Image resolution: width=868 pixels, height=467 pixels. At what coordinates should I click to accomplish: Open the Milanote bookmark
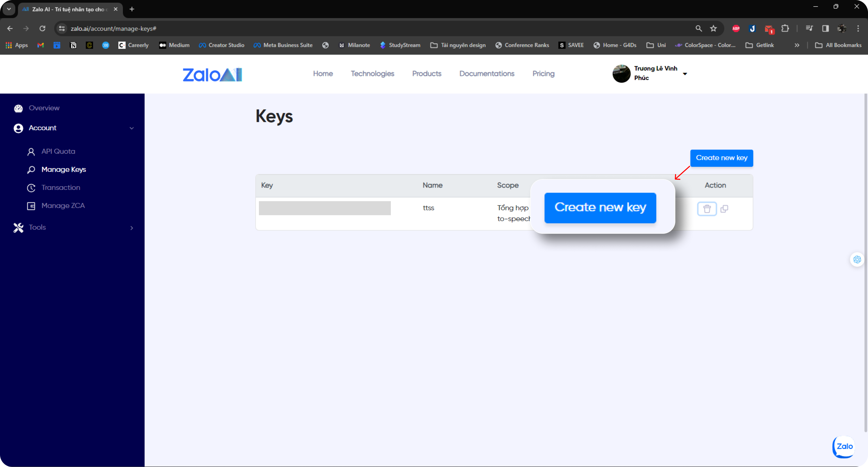point(354,45)
